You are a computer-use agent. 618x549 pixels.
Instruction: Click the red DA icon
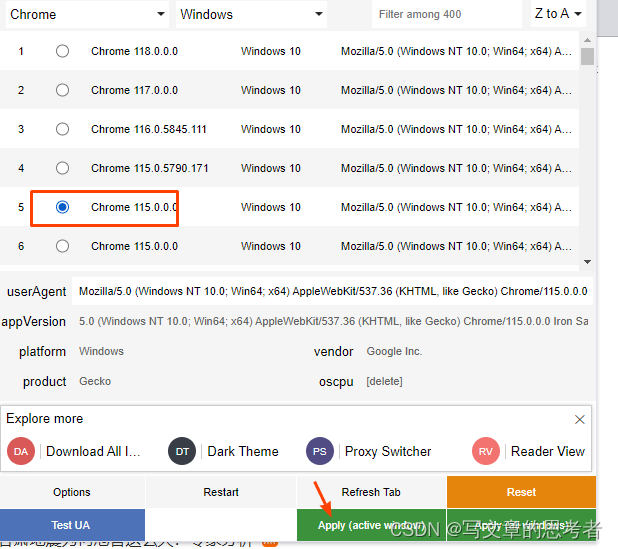(x=21, y=451)
